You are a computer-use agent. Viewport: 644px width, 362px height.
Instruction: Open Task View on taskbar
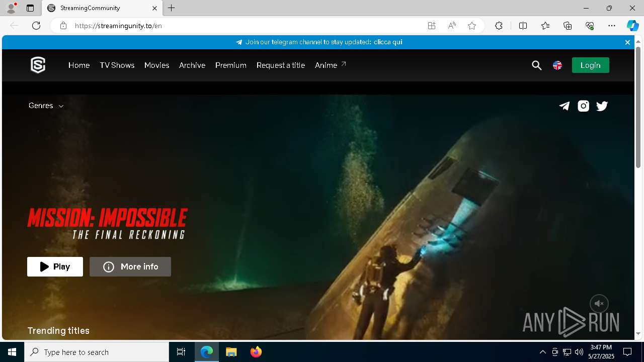click(181, 352)
